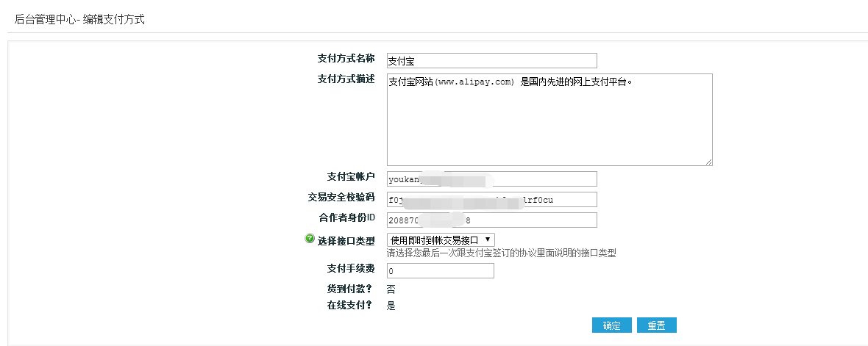
Task: Click the 交易安全校验码 input field
Action: (491, 200)
